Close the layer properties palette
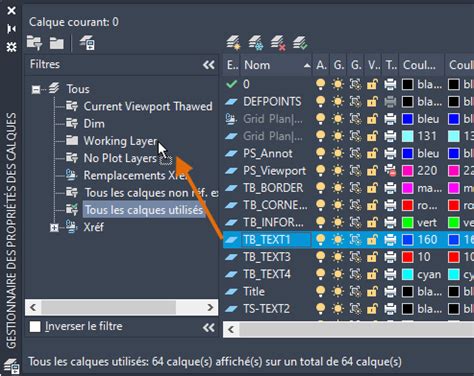Viewport: 474px width, 376px height. coord(11,11)
